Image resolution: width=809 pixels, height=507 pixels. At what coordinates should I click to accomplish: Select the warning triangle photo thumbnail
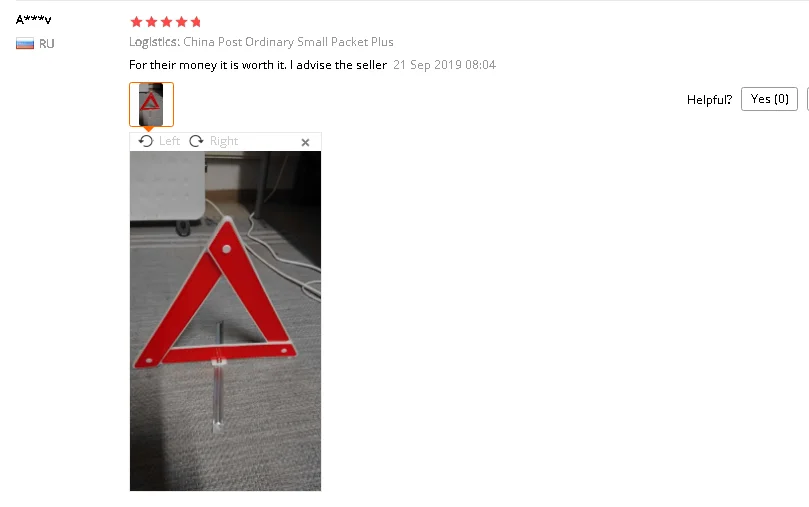(x=151, y=104)
